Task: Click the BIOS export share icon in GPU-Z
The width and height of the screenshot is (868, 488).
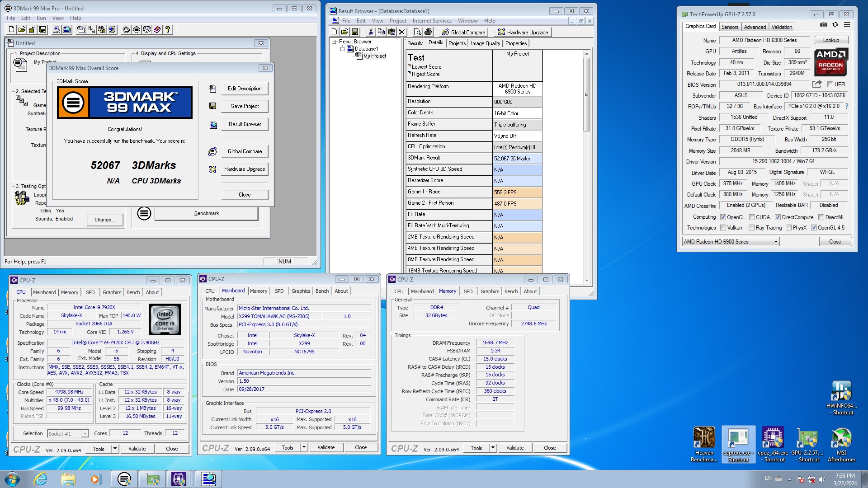Action: tap(817, 84)
